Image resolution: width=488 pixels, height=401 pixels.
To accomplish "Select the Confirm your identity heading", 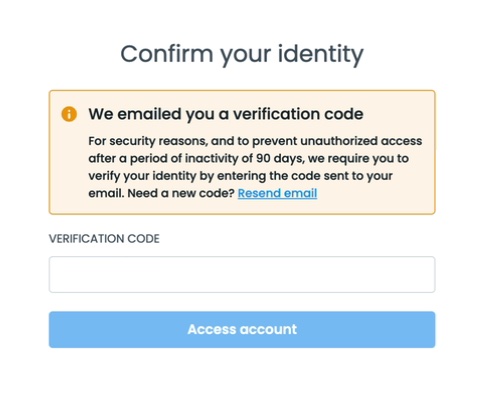I will point(242,54).
